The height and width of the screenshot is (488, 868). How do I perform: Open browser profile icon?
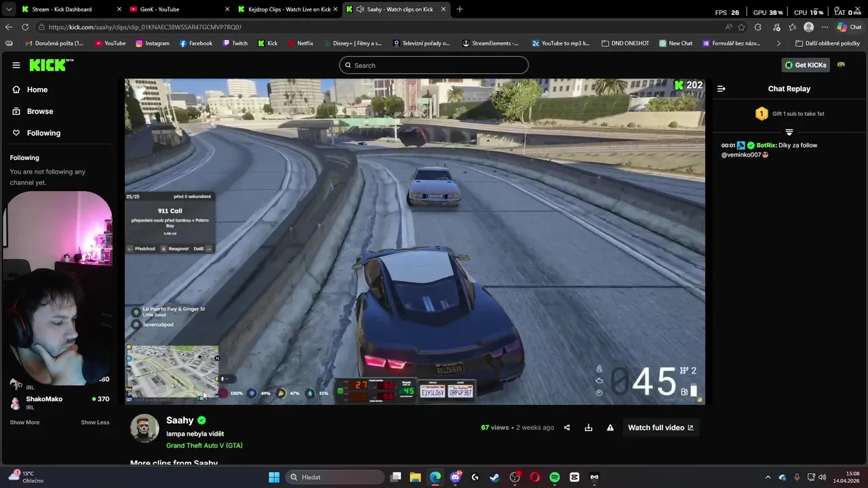(x=808, y=27)
